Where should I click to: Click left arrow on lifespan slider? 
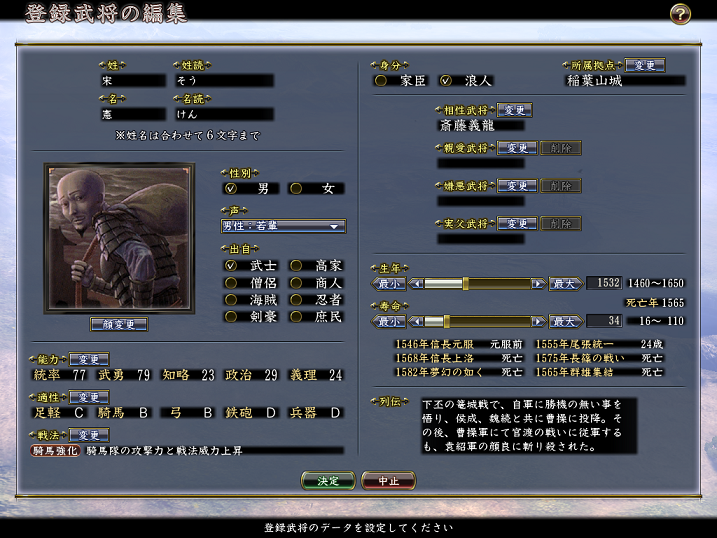(x=416, y=321)
